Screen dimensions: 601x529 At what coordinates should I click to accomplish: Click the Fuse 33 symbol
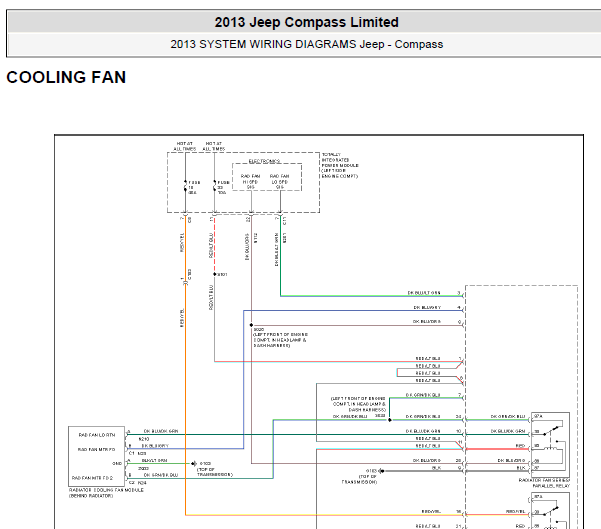point(214,187)
